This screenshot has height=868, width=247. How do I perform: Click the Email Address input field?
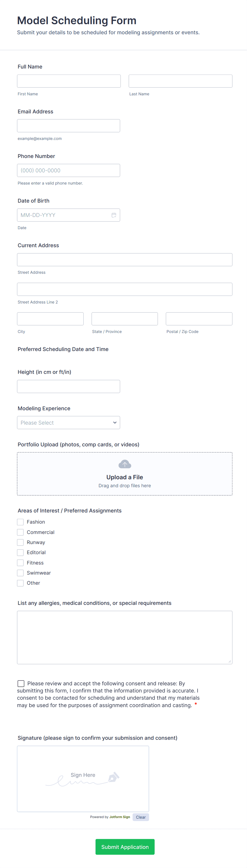coord(69,125)
